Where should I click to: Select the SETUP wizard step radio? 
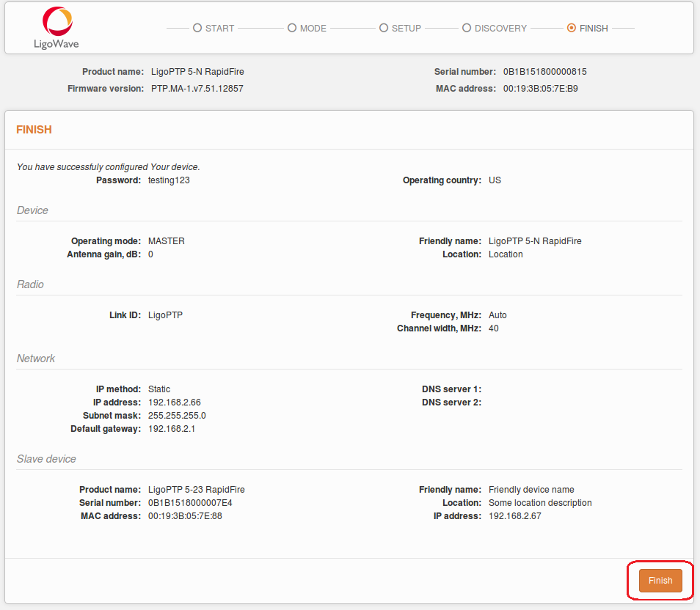click(x=384, y=28)
